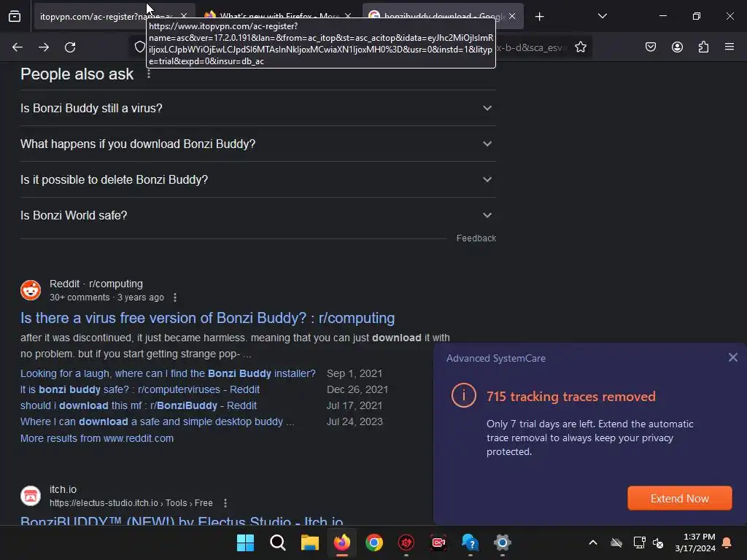Open BonziBUDDY (NEW!) by Electus Studio link
Image resolution: width=747 pixels, height=560 pixels.
click(182, 521)
